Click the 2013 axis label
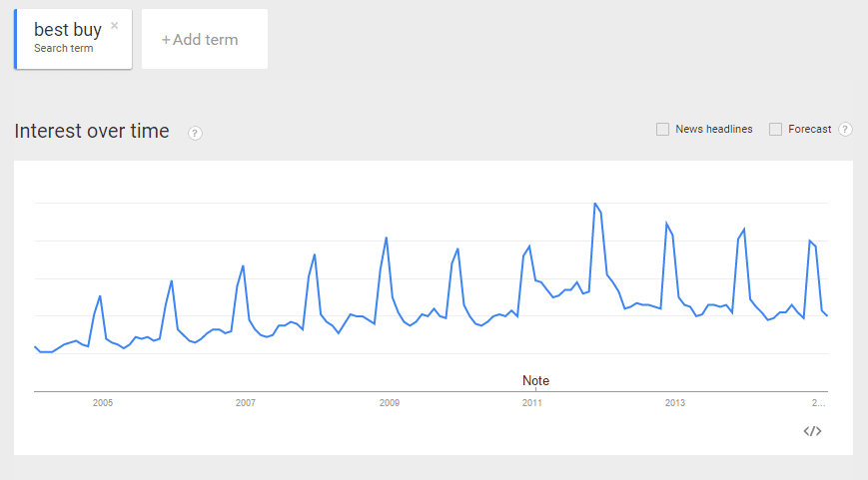This screenshot has height=480, width=868. click(x=675, y=403)
